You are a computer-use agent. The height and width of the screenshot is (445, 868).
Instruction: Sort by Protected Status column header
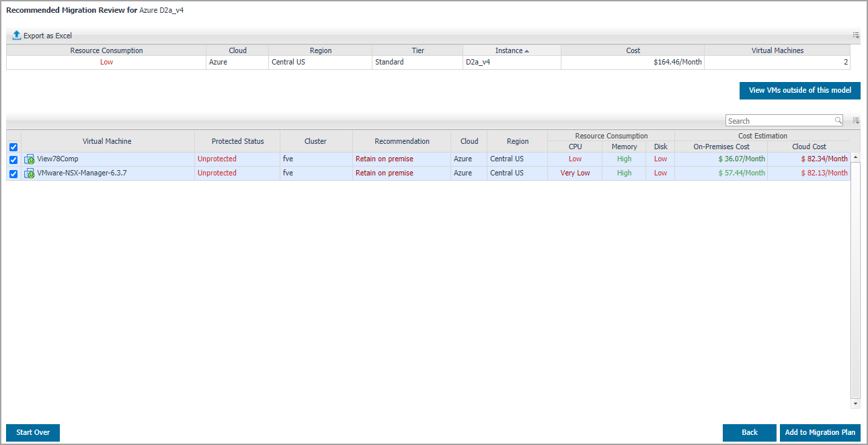click(x=237, y=141)
